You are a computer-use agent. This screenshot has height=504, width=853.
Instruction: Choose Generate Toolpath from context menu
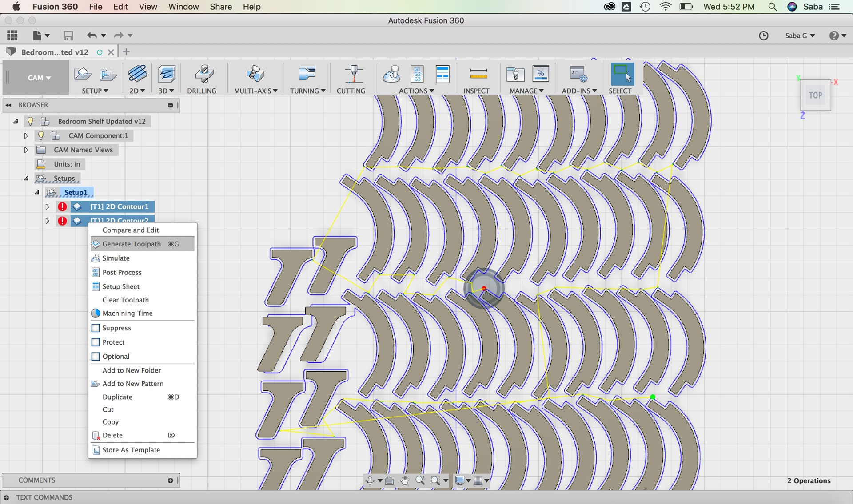[132, 244]
